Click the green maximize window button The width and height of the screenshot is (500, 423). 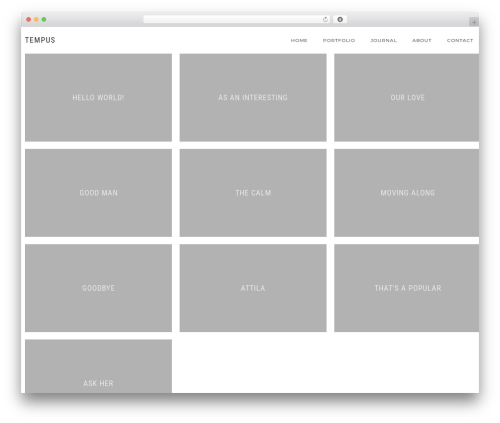tap(44, 20)
